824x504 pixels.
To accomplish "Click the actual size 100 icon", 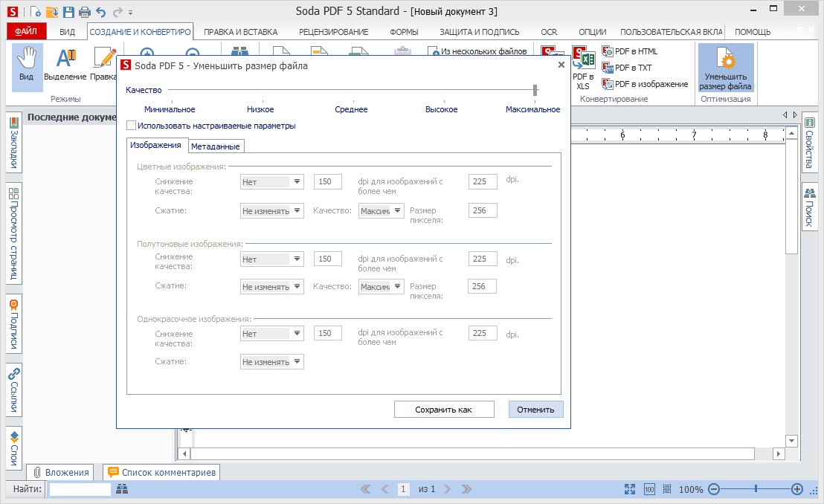I will [x=649, y=489].
